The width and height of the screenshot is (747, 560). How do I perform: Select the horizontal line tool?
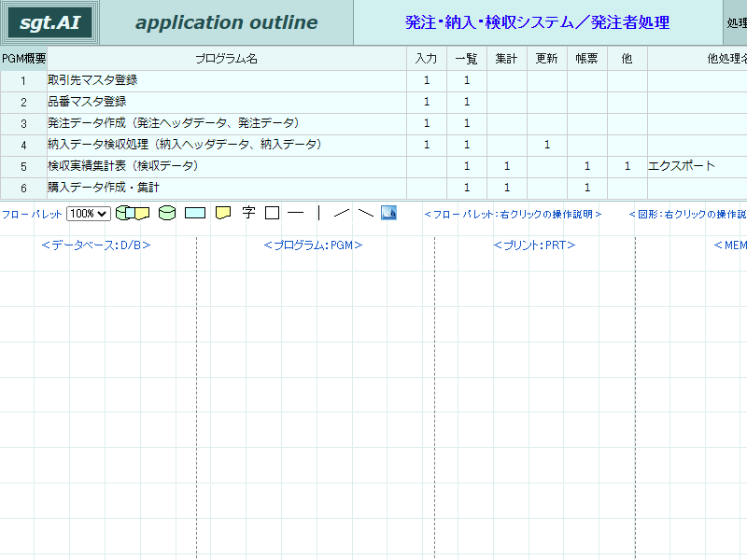click(295, 213)
